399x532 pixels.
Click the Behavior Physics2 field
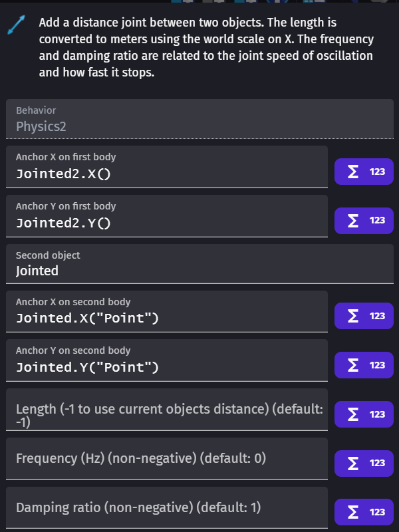point(199,119)
